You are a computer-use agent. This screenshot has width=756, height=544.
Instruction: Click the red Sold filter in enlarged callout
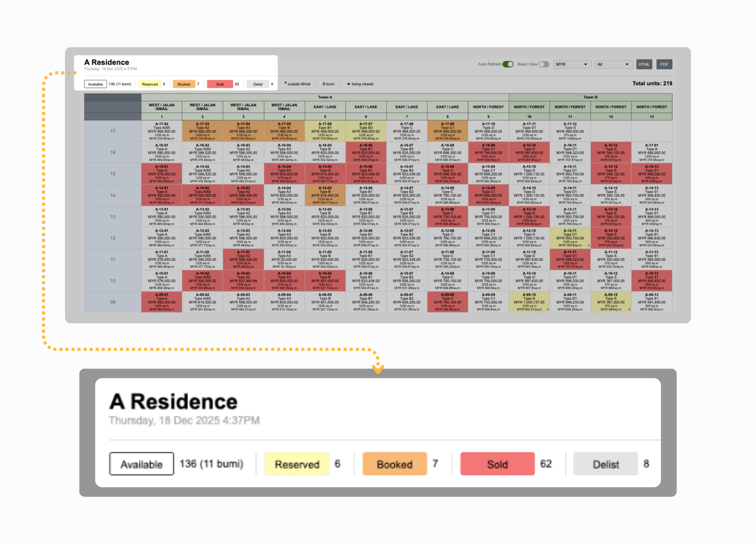[x=497, y=464]
